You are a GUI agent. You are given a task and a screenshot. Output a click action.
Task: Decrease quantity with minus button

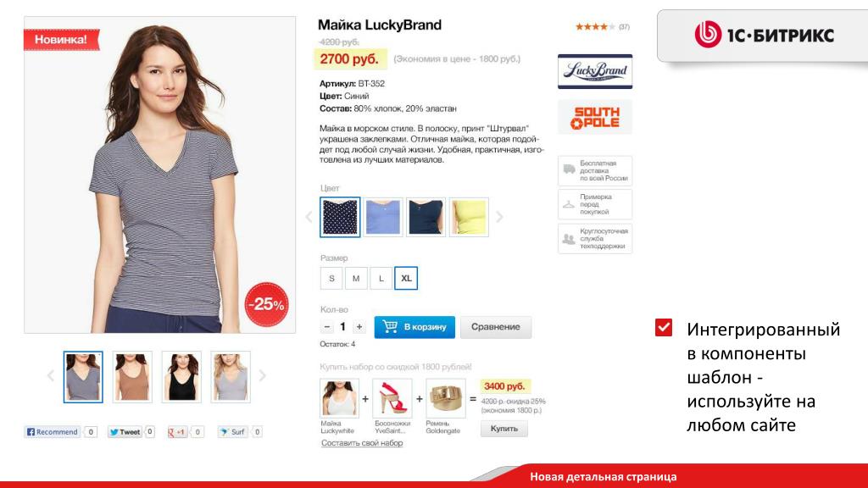coord(326,327)
